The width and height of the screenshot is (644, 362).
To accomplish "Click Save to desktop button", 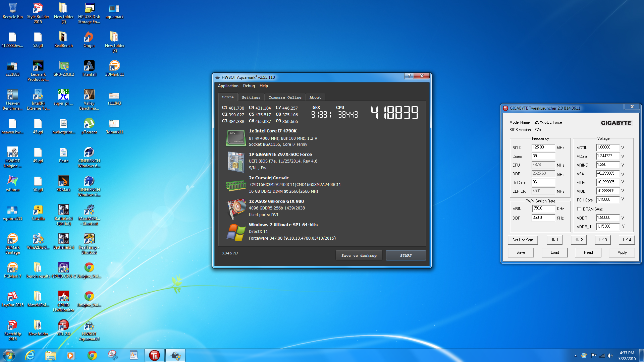I will click(359, 255).
